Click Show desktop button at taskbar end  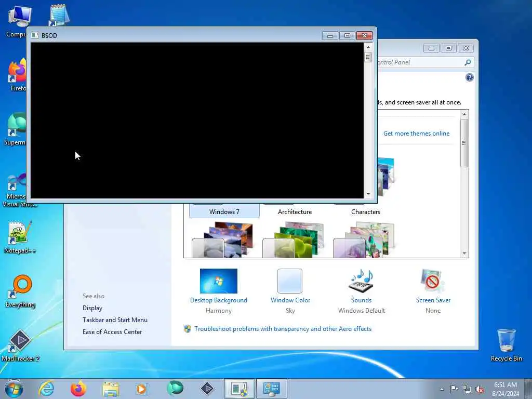pyautogui.click(x=528, y=389)
